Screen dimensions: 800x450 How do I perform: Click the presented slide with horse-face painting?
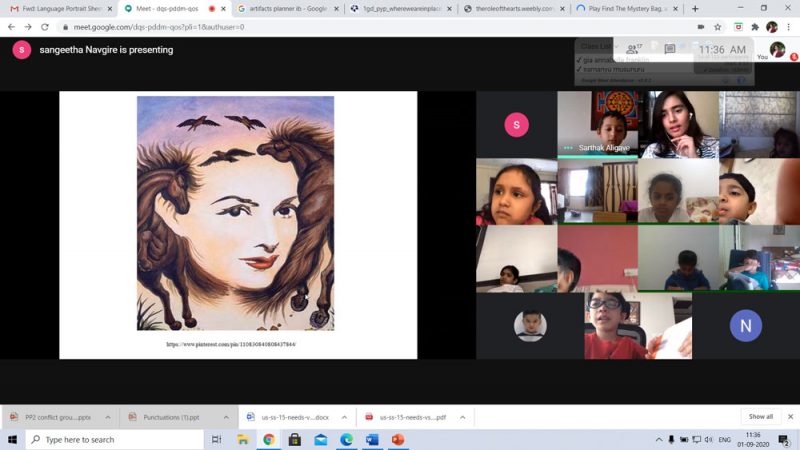tap(238, 225)
